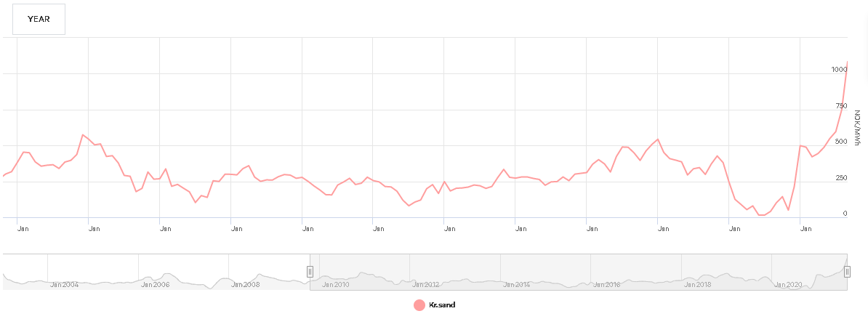Image resolution: width=868 pixels, height=319 pixels.
Task: Select Jan 2016 in the navigator range
Action: click(607, 284)
